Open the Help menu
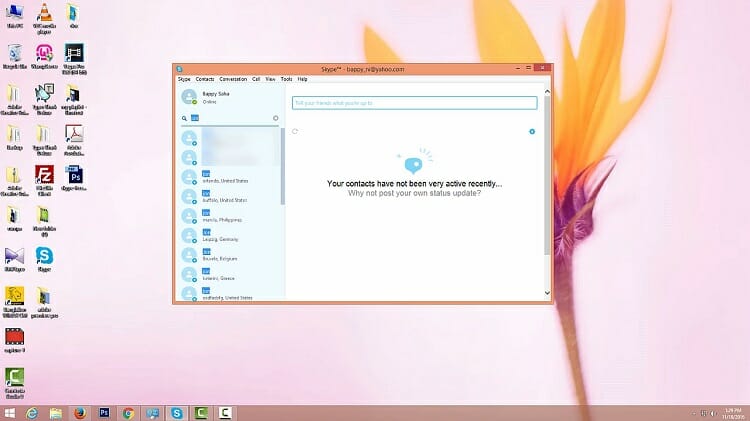Screen dimensions: 750x421 302,79
